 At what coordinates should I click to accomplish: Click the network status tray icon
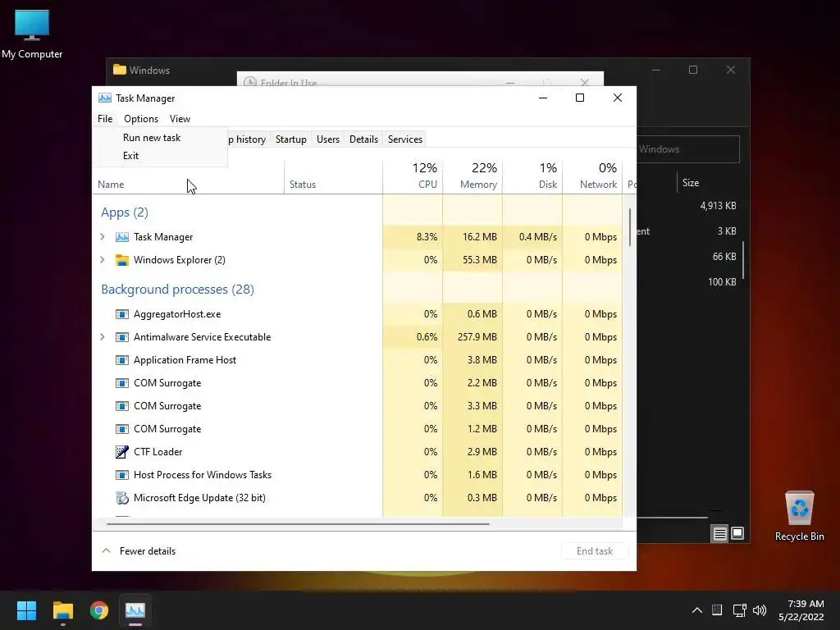739,610
